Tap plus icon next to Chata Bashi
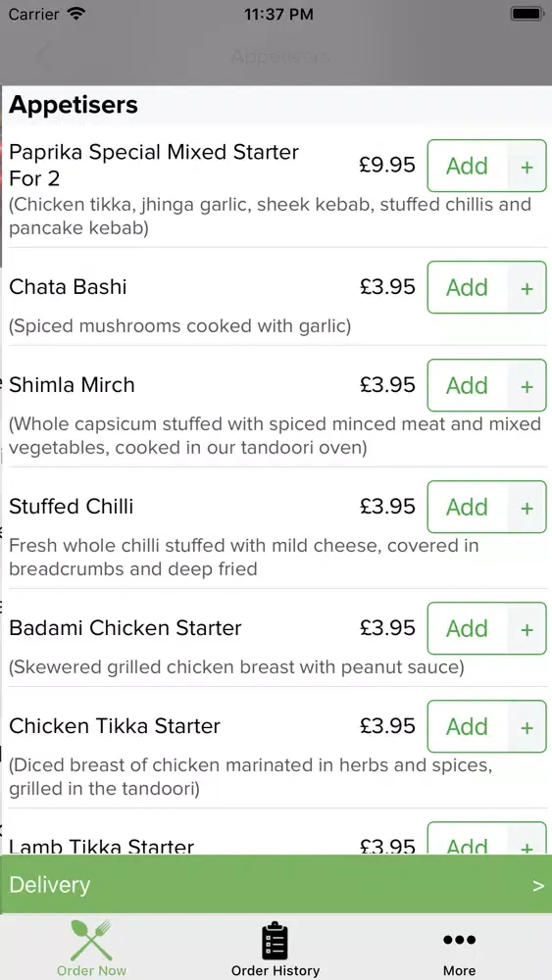The image size is (552, 980). click(527, 287)
